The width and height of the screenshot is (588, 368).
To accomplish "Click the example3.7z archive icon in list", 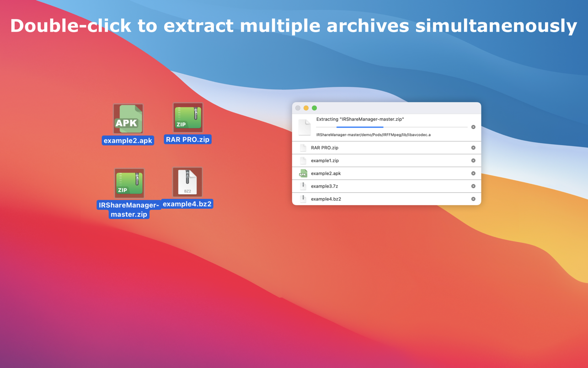I will [x=303, y=186].
